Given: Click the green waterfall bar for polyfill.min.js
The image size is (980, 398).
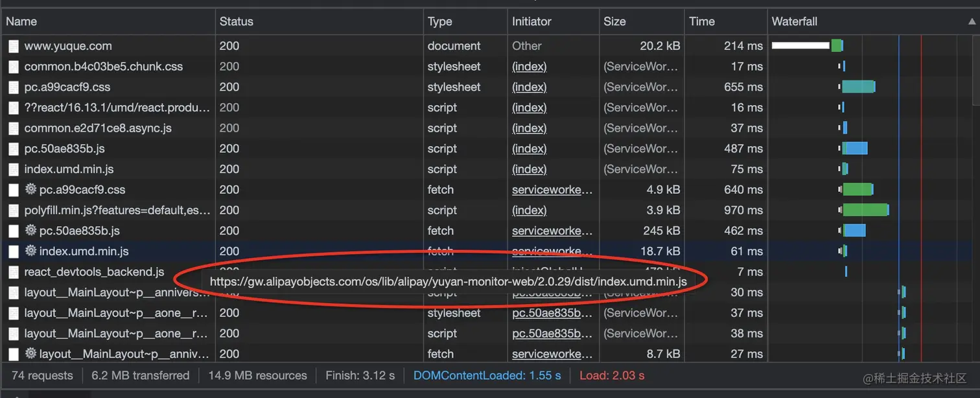Looking at the screenshot, I should pos(865,210).
